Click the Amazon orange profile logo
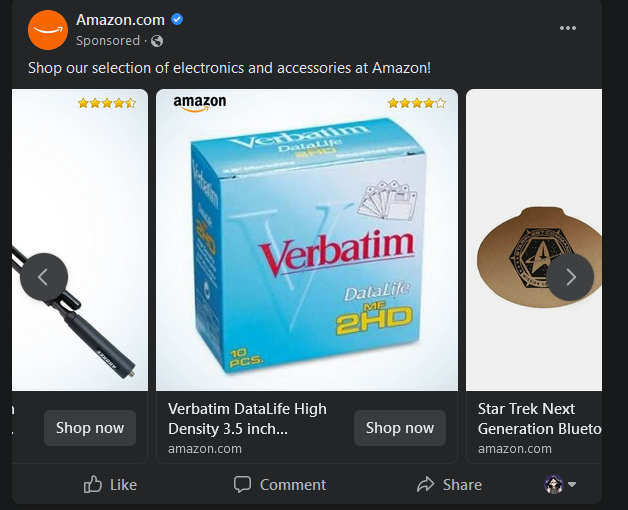 point(47,30)
